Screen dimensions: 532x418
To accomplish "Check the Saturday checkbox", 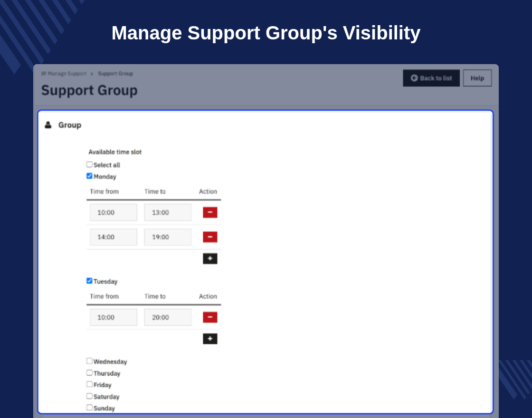I will (x=89, y=396).
